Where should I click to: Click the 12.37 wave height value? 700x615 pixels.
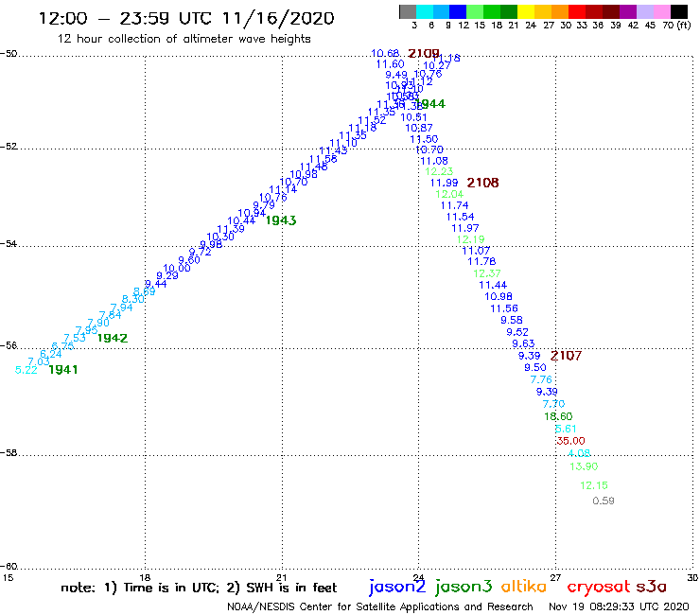[486, 272]
